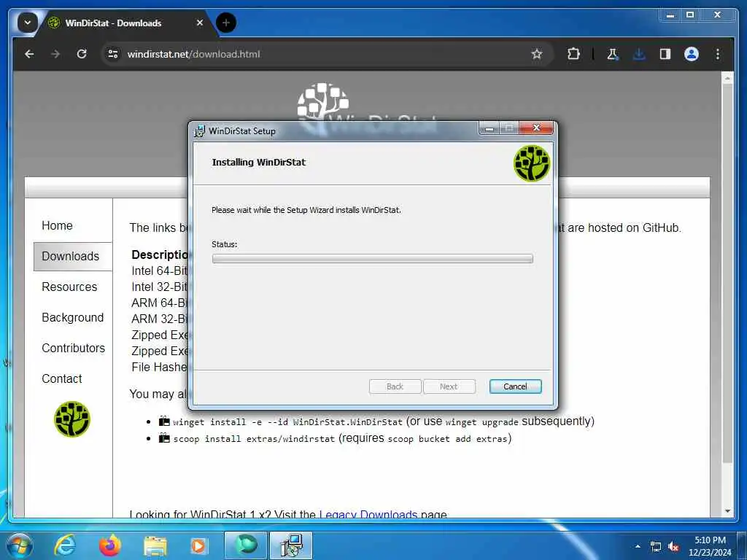
Task: Click the installation status progress bar
Action: coord(372,259)
